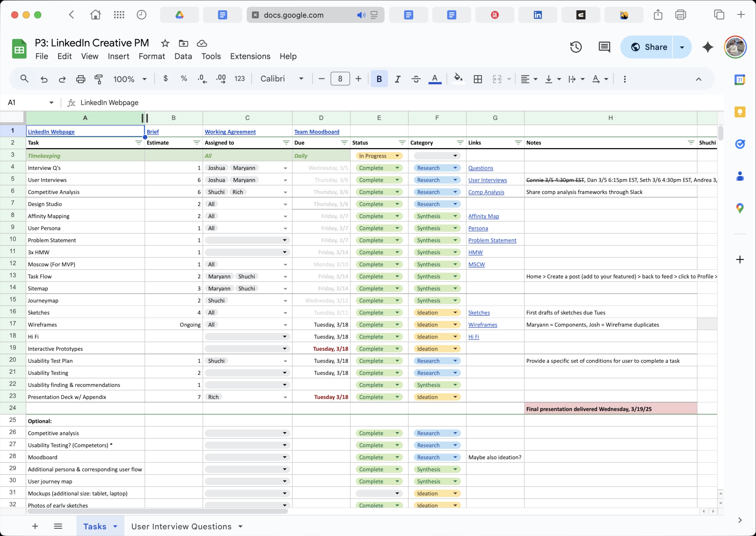Open the Extensions menu
The image size is (756, 536).
250,57
